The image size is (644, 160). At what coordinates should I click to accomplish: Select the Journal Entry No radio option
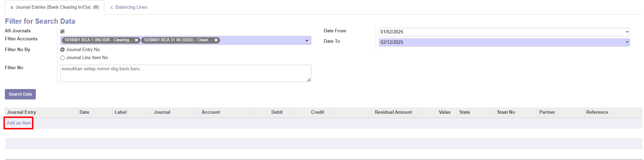pos(63,50)
